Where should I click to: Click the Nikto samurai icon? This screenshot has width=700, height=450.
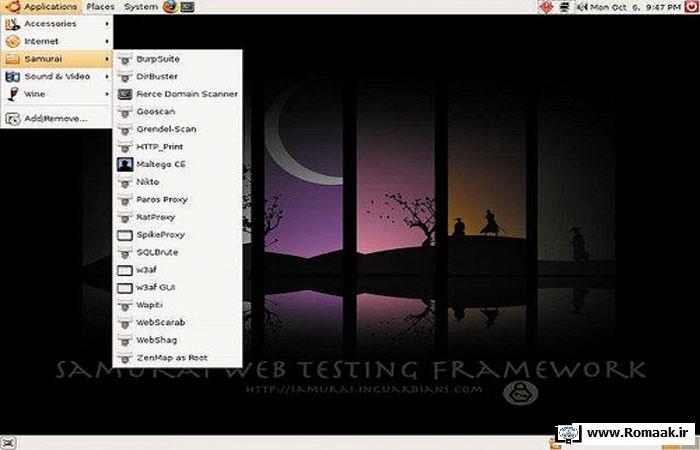pos(125,182)
